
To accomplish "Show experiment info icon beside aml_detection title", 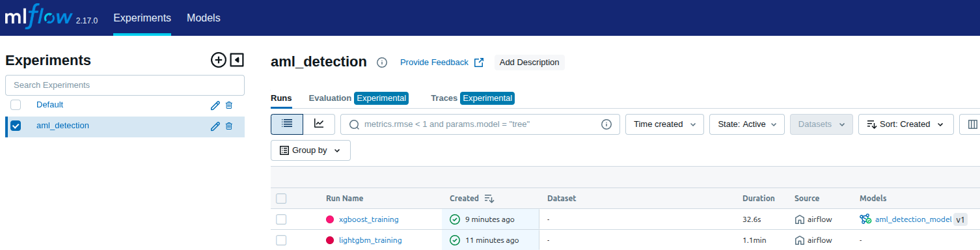I will pyautogui.click(x=382, y=62).
